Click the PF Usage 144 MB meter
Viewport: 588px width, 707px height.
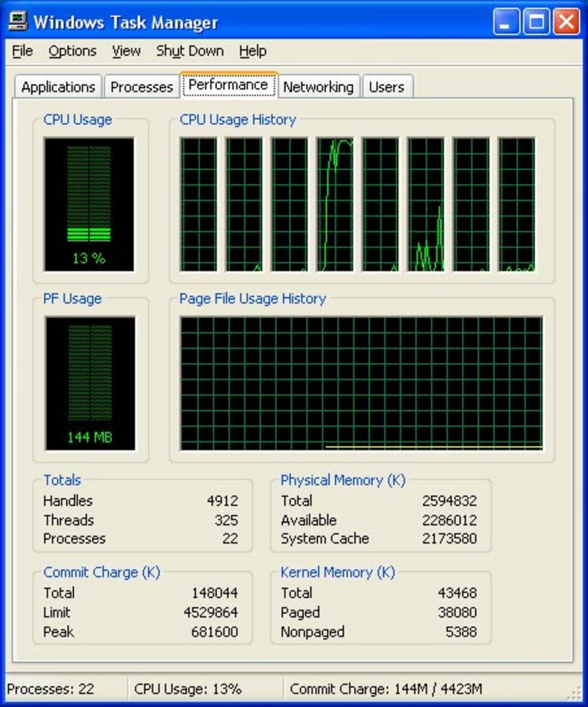(90, 383)
